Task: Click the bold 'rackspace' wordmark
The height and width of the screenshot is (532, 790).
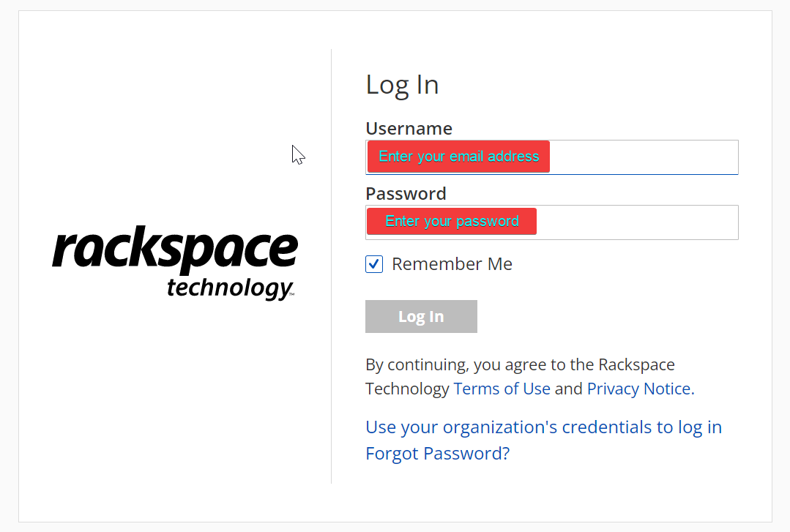Action: (x=175, y=250)
